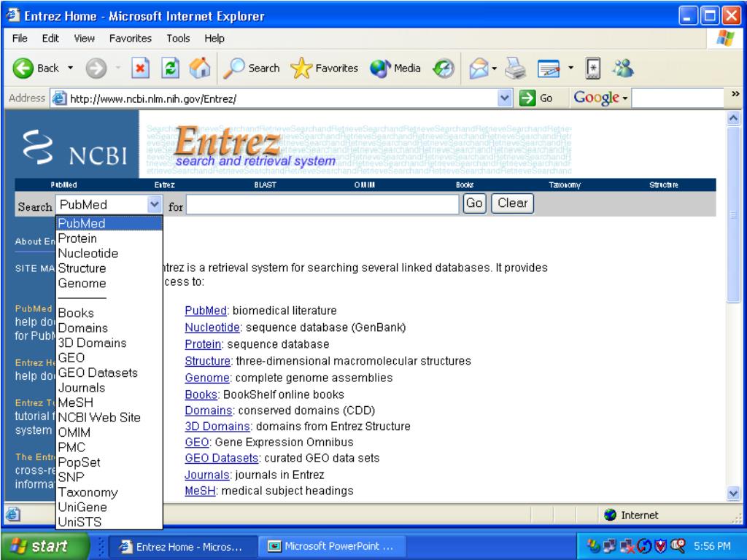Click the page scrollbar down arrow
This screenshot has height=560, width=747.
[734, 493]
